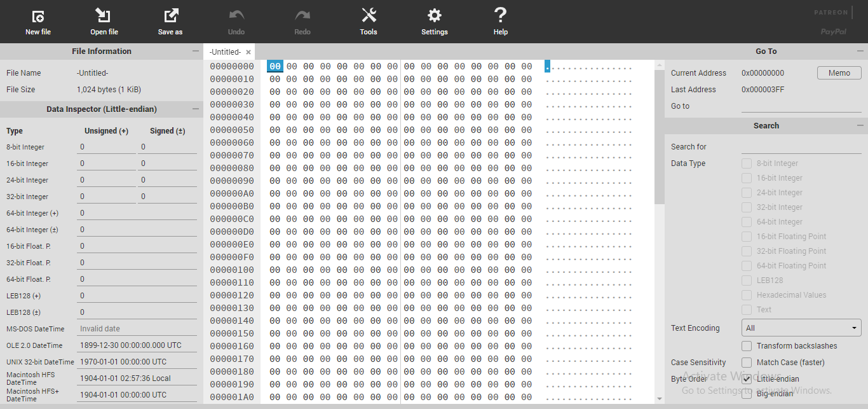Check the 8-bit Integer search type
The height and width of the screenshot is (409, 868).
click(x=747, y=163)
